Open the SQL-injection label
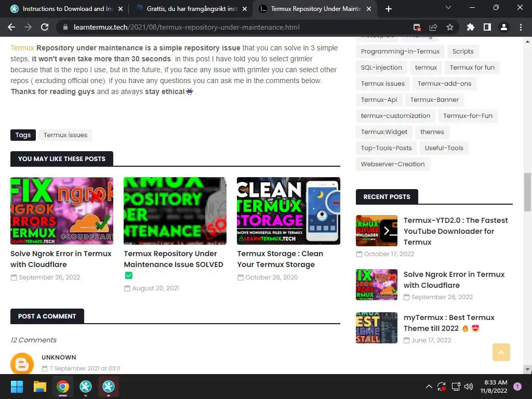Image resolution: width=532 pixels, height=399 pixels. [381, 68]
